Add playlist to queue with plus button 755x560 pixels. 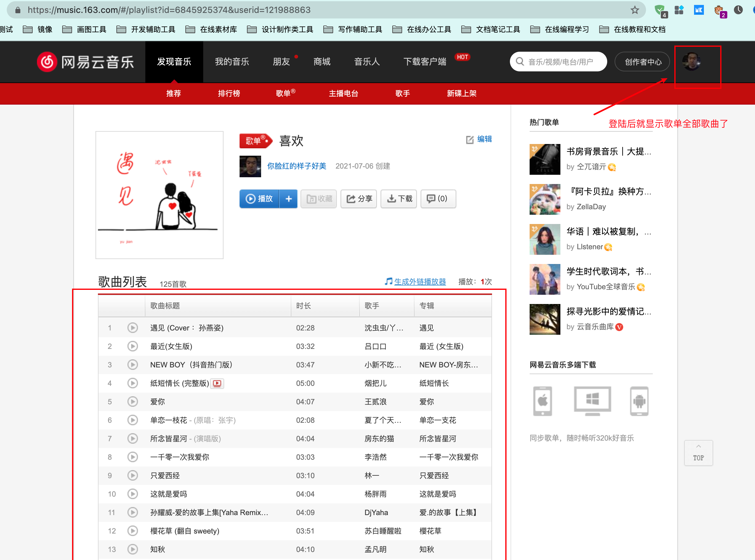289,199
